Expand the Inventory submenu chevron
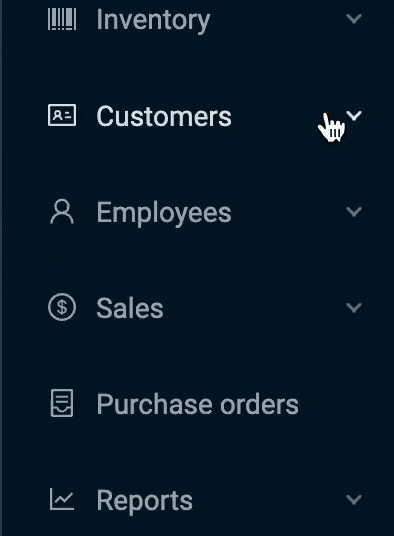The height and width of the screenshot is (536, 394). click(x=354, y=19)
